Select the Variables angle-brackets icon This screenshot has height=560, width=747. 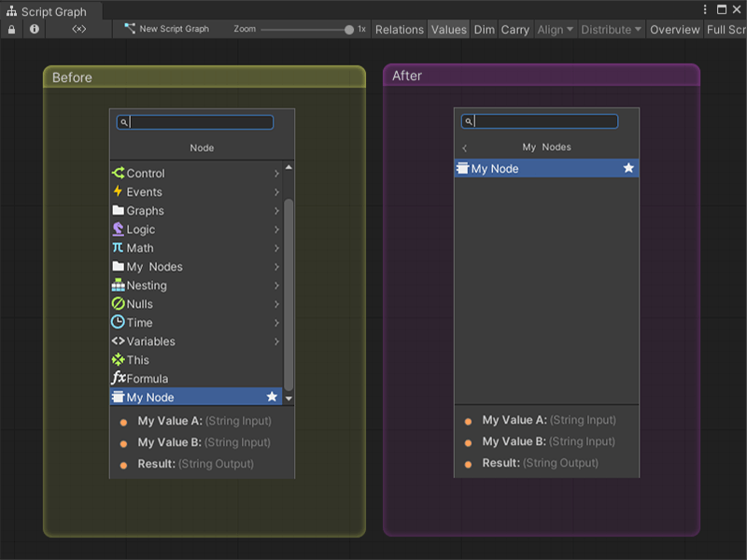[120, 341]
